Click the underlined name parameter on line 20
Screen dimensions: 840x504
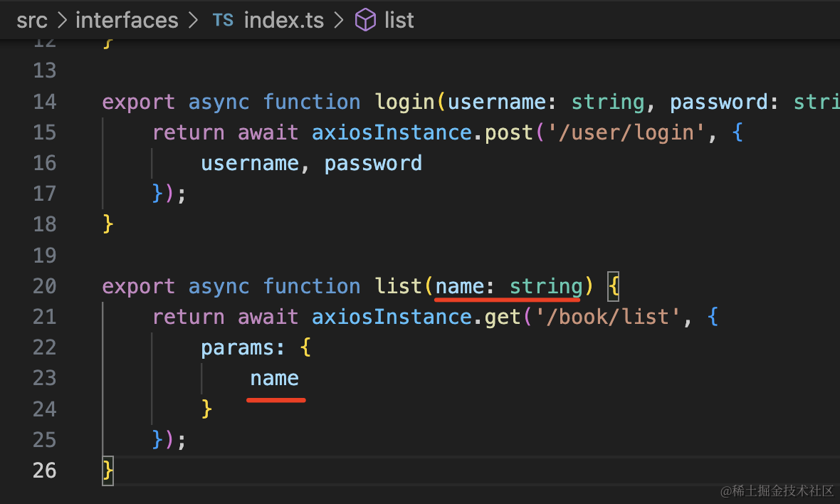coord(460,286)
